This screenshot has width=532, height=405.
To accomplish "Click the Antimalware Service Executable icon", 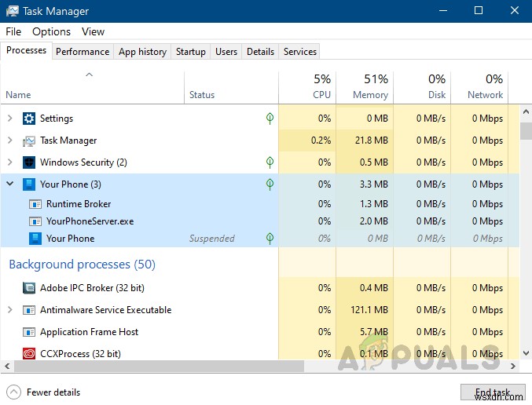I will pyautogui.click(x=29, y=310).
